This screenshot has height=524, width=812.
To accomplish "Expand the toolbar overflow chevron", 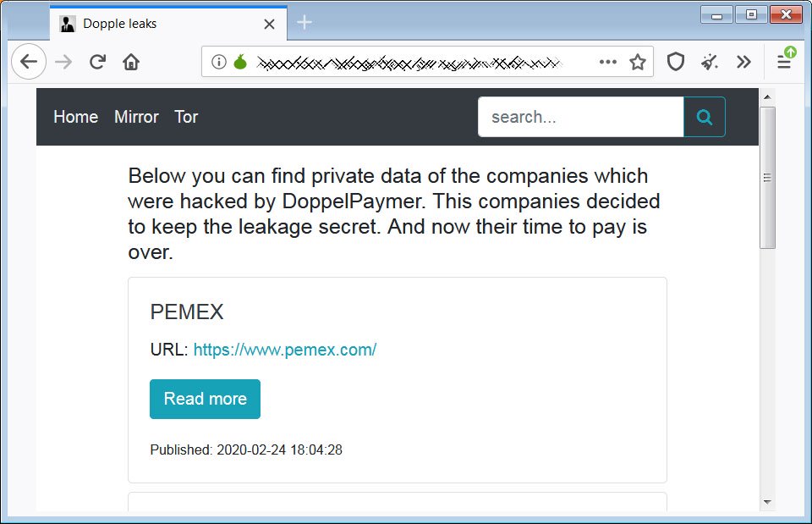I will tap(743, 62).
